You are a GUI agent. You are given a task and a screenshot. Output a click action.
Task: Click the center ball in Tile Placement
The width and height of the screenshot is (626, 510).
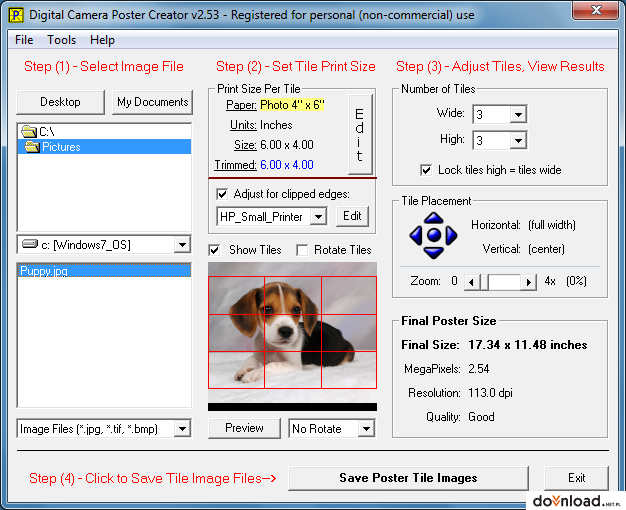pos(434,235)
